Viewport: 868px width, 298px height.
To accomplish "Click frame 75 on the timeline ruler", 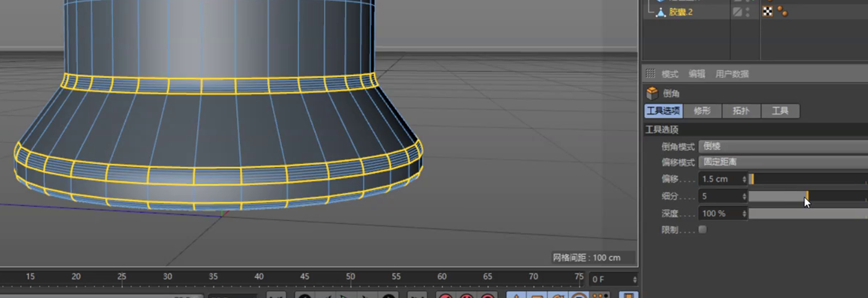I will click(x=579, y=276).
